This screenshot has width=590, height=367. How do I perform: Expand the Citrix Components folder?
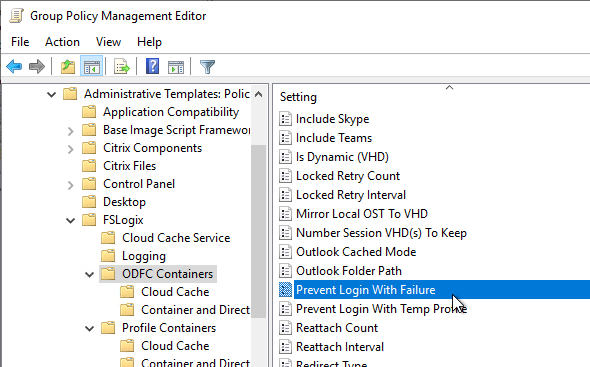point(70,149)
